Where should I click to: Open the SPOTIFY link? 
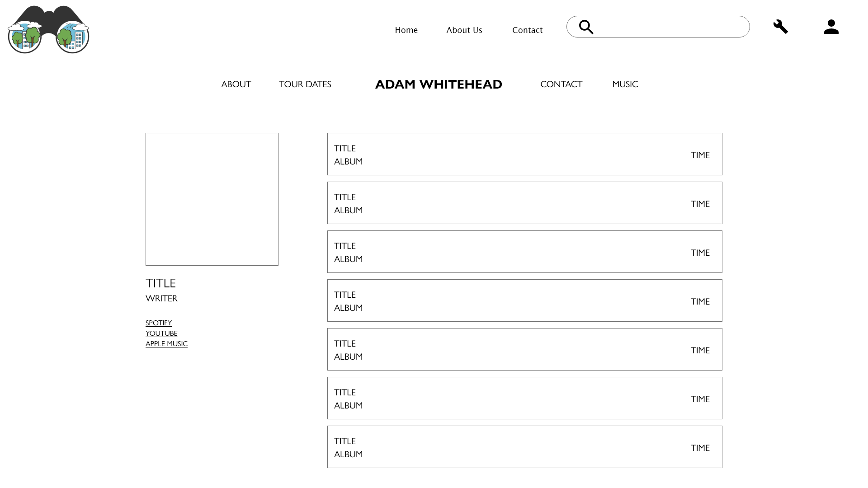[x=158, y=323]
